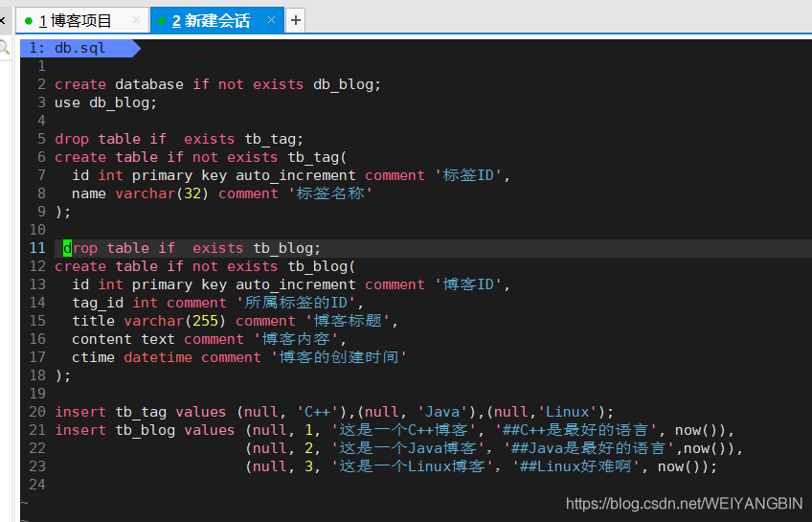The image size is (812, 522).
Task: Click the 'use db_blog;' statement
Action: [105, 102]
